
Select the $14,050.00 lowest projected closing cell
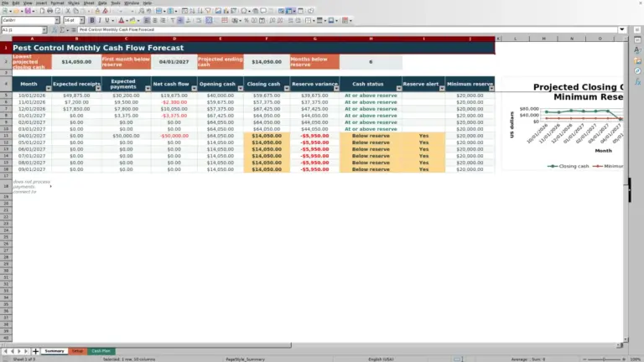(x=76, y=61)
